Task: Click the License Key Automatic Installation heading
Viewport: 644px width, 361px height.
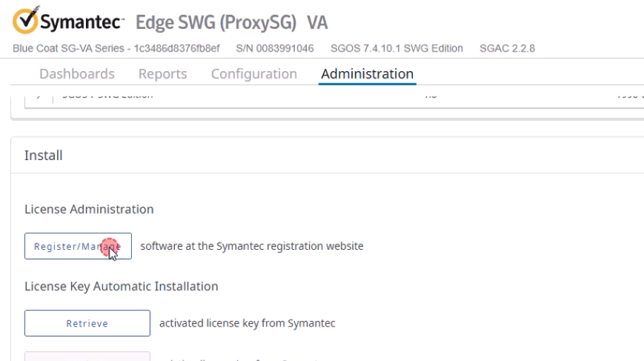Action: (121, 286)
